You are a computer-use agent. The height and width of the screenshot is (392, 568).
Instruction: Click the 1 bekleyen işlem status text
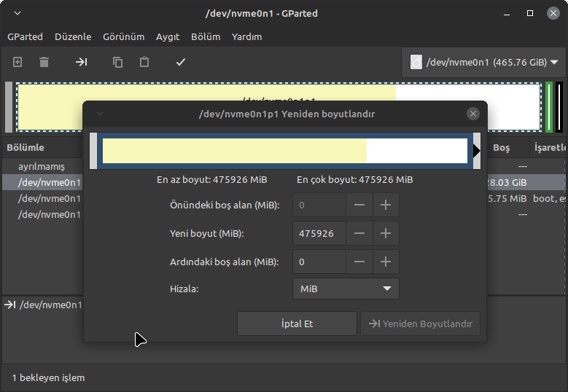click(x=48, y=378)
